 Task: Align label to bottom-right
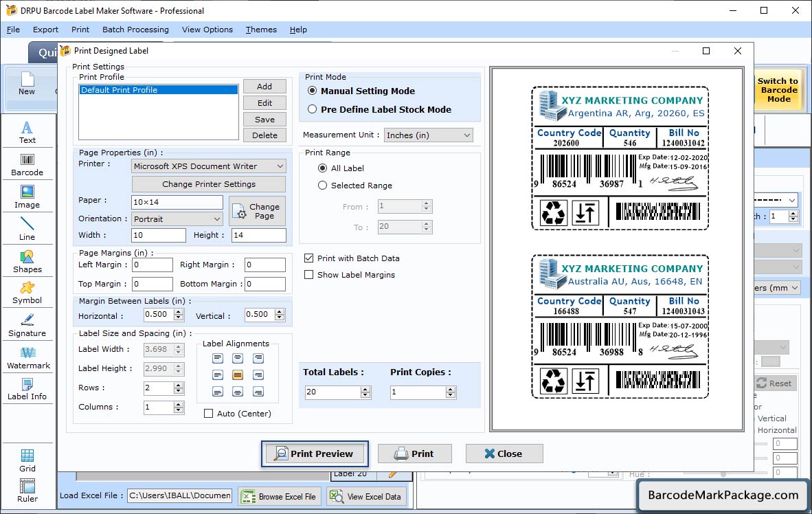(258, 392)
